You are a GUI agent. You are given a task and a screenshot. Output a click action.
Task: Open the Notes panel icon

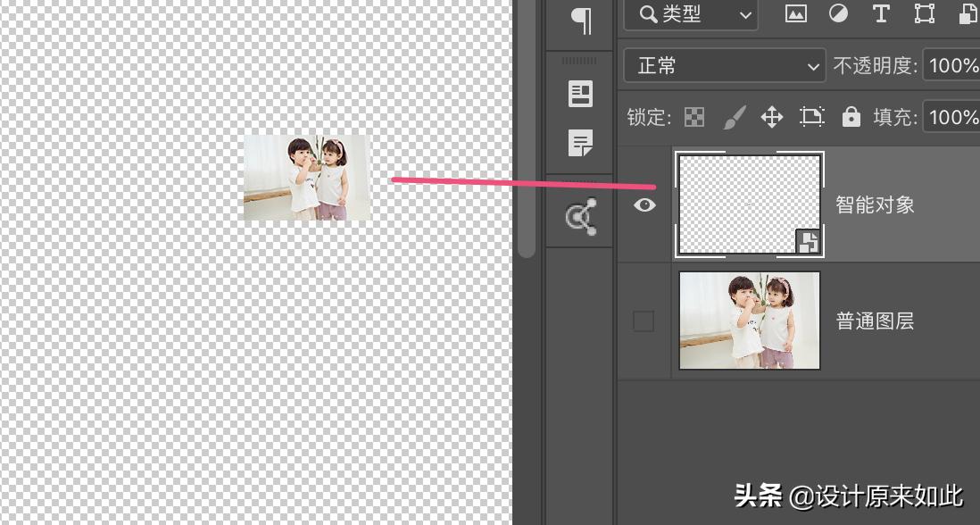click(x=580, y=143)
